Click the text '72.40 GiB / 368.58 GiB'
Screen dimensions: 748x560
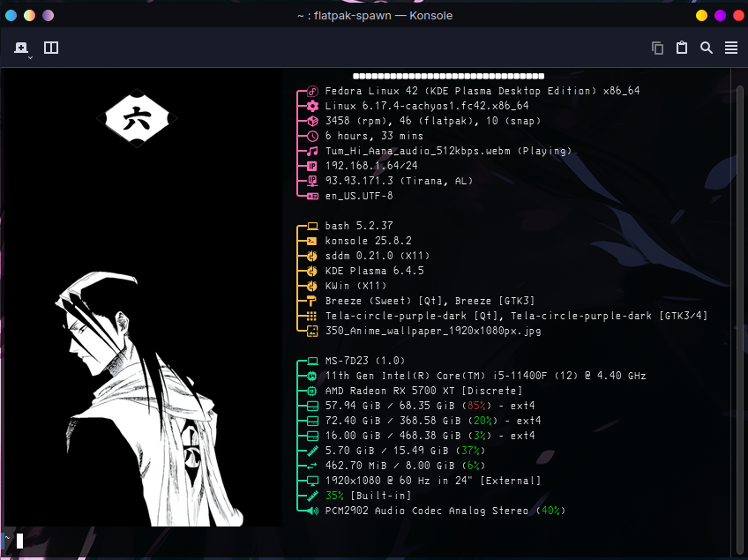click(x=393, y=421)
